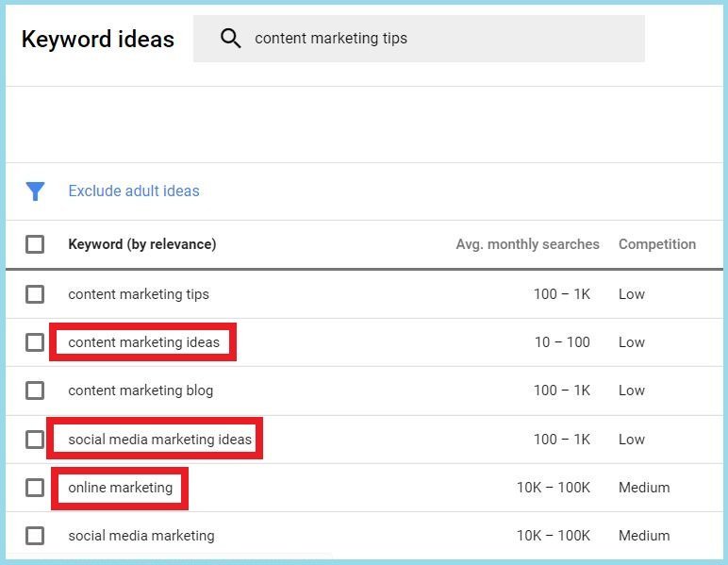Click 'Low' competition for content marketing ideas
Screen dimensions: 728x565
pyautogui.click(x=632, y=342)
